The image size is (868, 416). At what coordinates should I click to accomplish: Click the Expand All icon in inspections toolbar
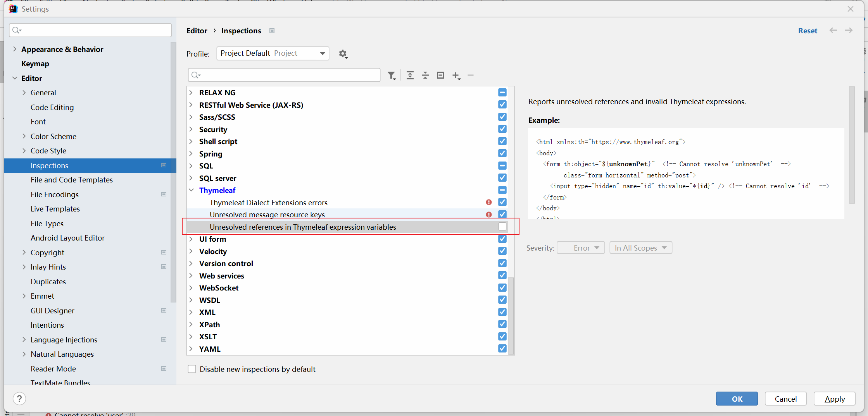pyautogui.click(x=410, y=75)
